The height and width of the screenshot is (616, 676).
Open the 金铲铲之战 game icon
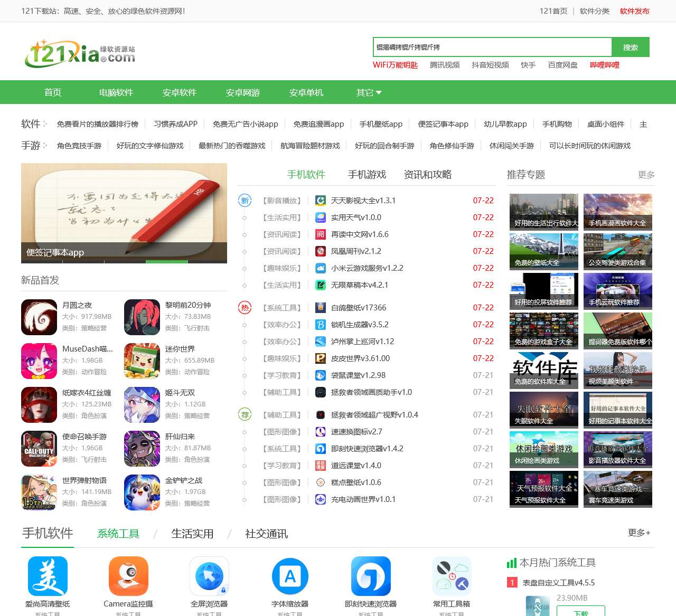pos(142,492)
